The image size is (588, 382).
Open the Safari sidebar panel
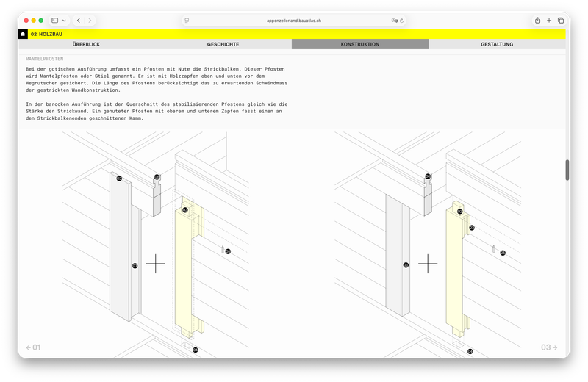[55, 21]
